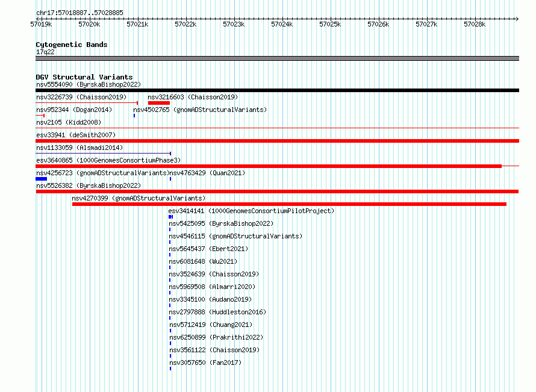Open nsv3561122 (Chaisson2019) label
Viewport: 536px width, 392px height.
coord(214,350)
